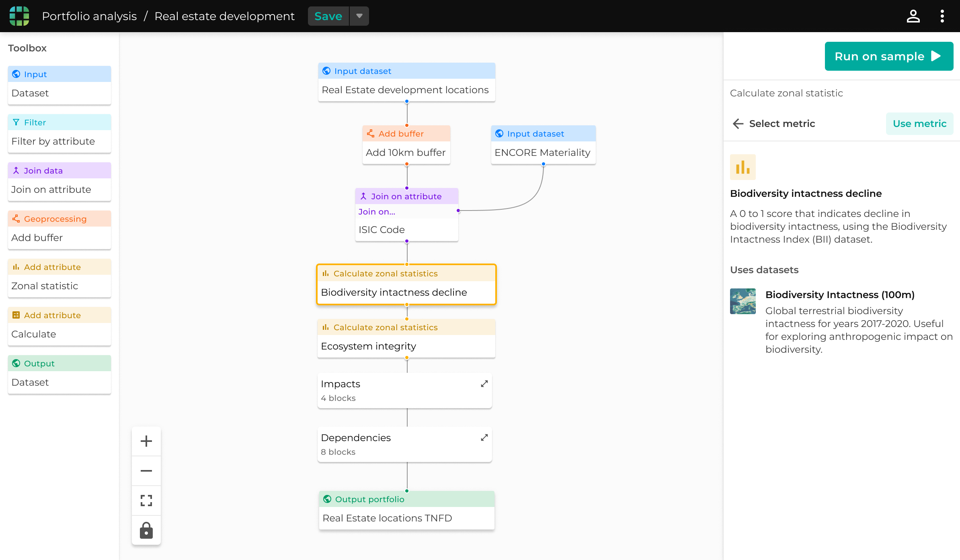Viewport: 960px width, 560px height.
Task: Zoom out of the canvas
Action: (x=146, y=470)
